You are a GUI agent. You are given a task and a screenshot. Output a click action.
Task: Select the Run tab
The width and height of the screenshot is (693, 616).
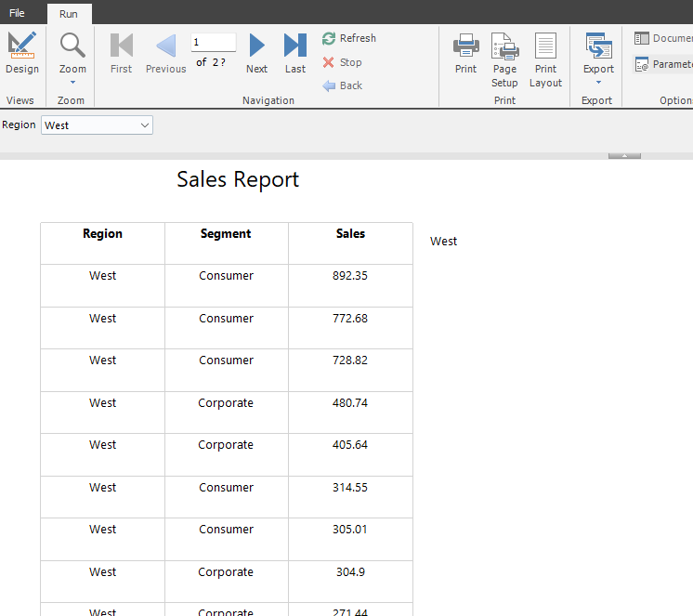tap(69, 14)
